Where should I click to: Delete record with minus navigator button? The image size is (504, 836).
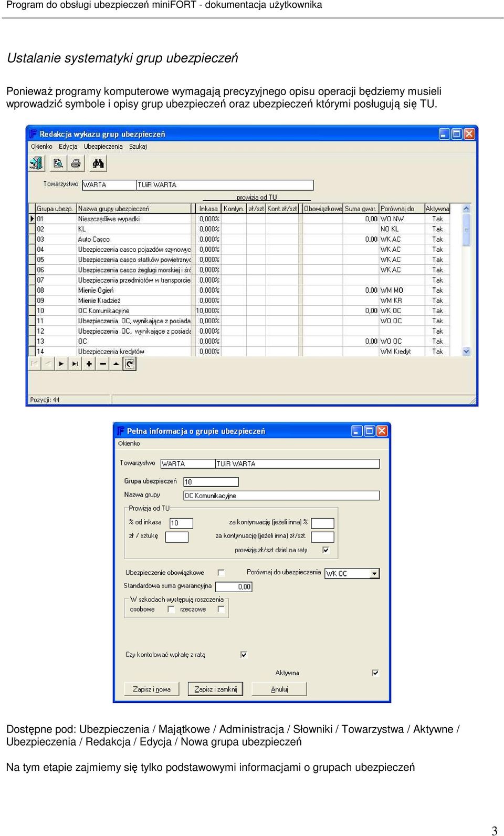(x=103, y=364)
